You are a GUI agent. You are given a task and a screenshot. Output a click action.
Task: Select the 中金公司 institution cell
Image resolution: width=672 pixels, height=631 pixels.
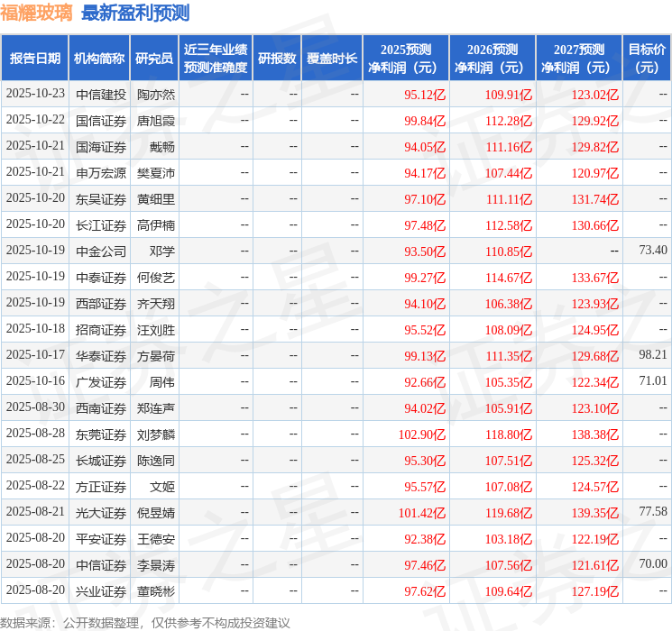[100, 251]
